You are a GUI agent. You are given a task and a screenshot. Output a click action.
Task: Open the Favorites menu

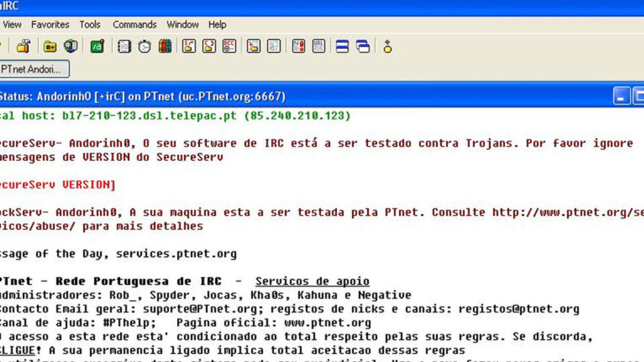click(50, 25)
